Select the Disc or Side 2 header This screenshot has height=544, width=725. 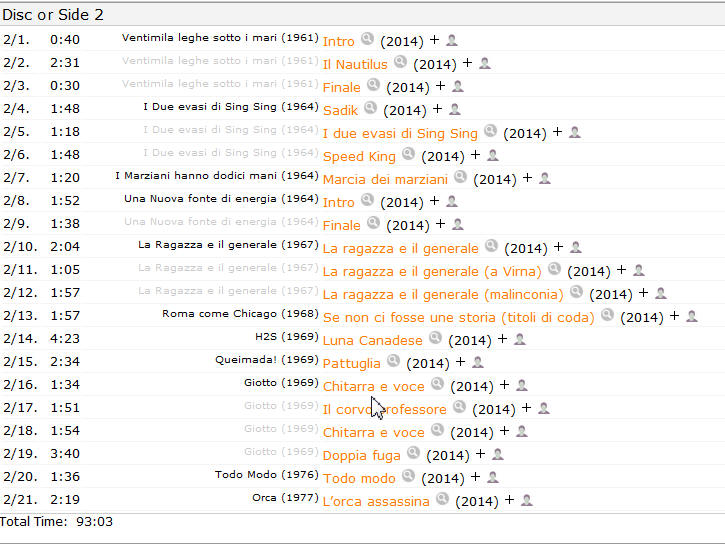53,15
